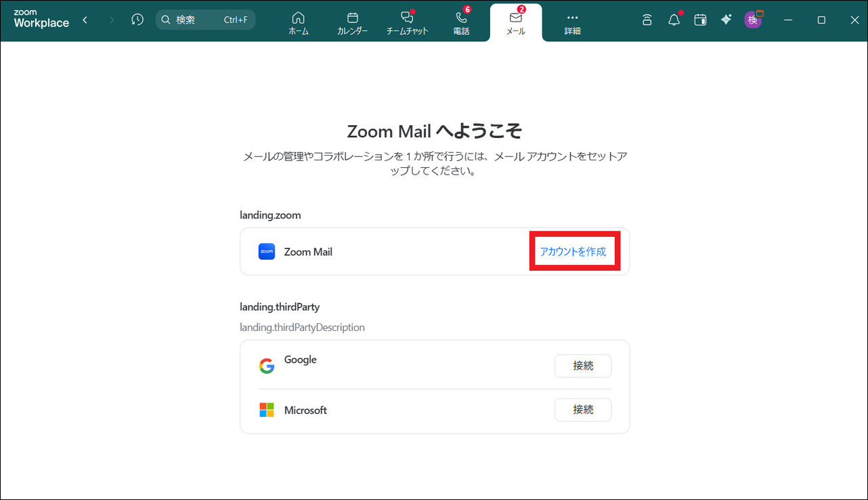Open the profile avatar menu
868x500 pixels.
tap(753, 20)
